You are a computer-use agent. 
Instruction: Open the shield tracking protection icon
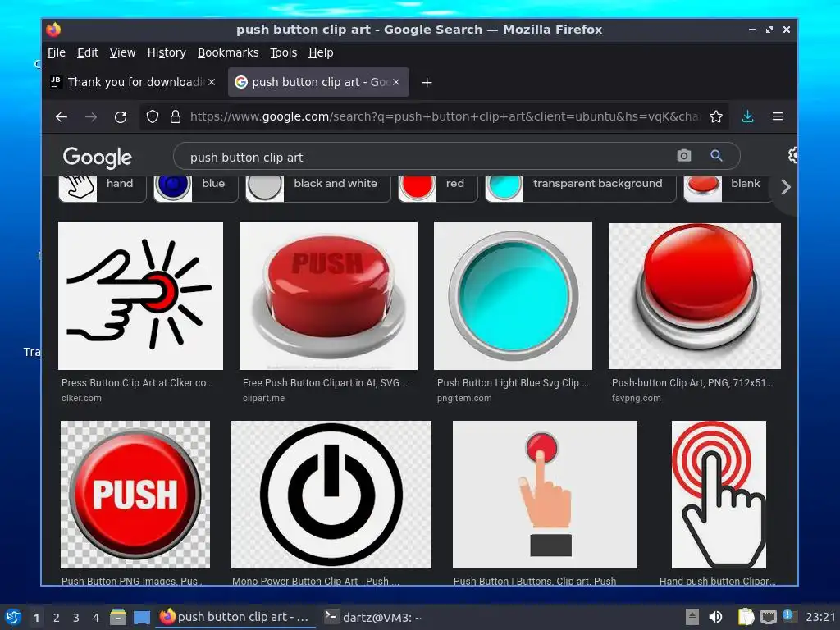tap(153, 116)
